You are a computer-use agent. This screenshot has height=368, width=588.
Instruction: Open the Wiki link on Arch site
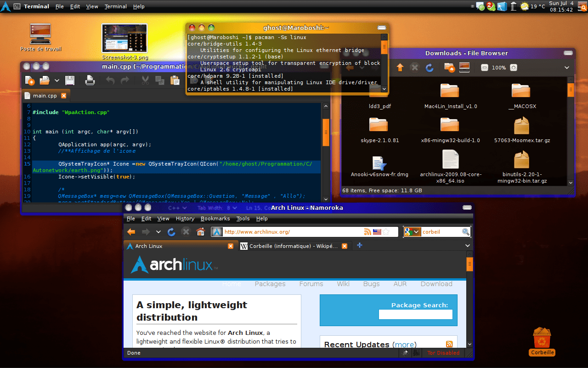coord(343,284)
